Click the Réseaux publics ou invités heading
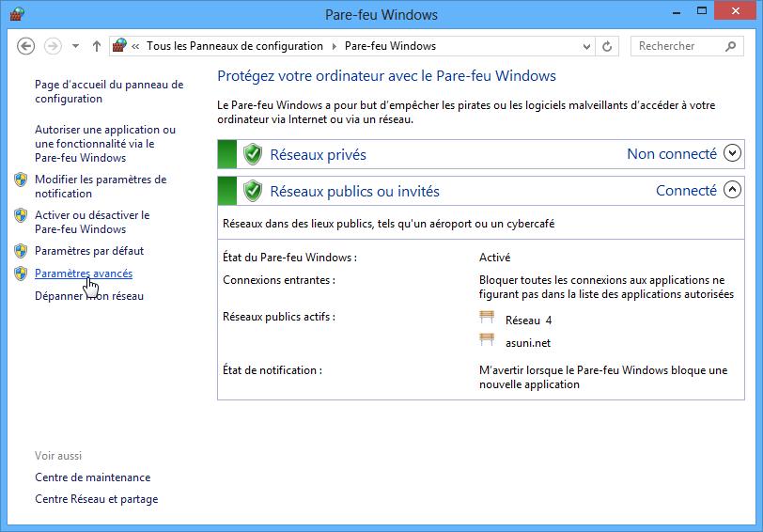 (355, 192)
